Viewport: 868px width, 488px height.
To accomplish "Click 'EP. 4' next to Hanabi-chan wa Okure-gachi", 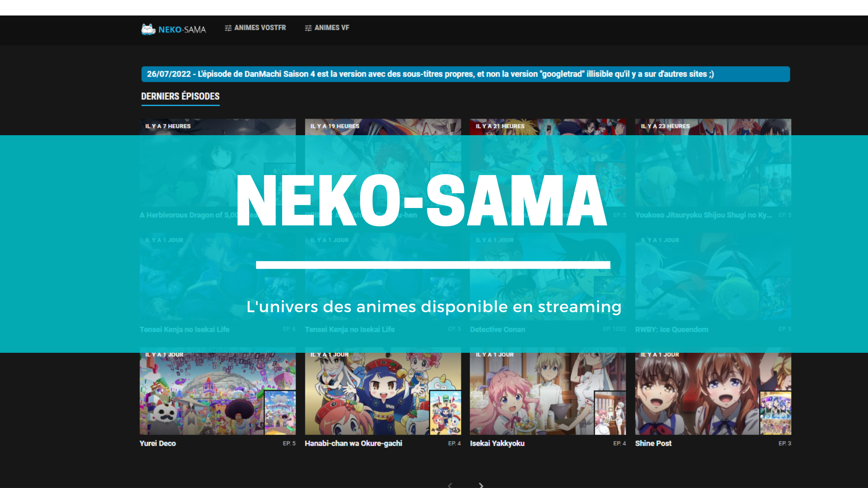I will [455, 443].
